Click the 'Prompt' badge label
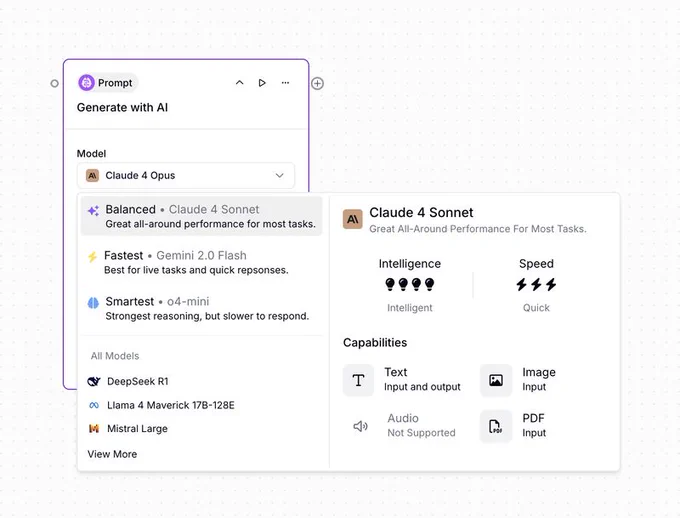680x518 pixels. point(115,82)
